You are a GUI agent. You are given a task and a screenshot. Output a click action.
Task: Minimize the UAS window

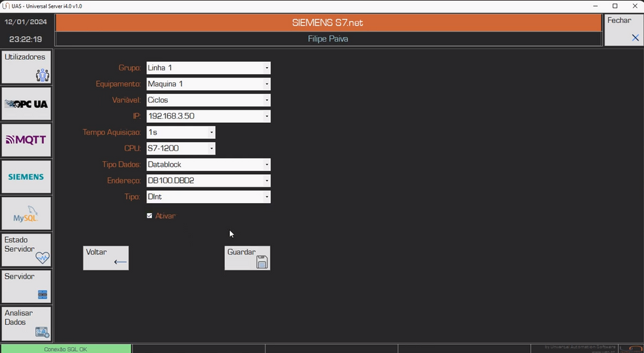pos(595,6)
